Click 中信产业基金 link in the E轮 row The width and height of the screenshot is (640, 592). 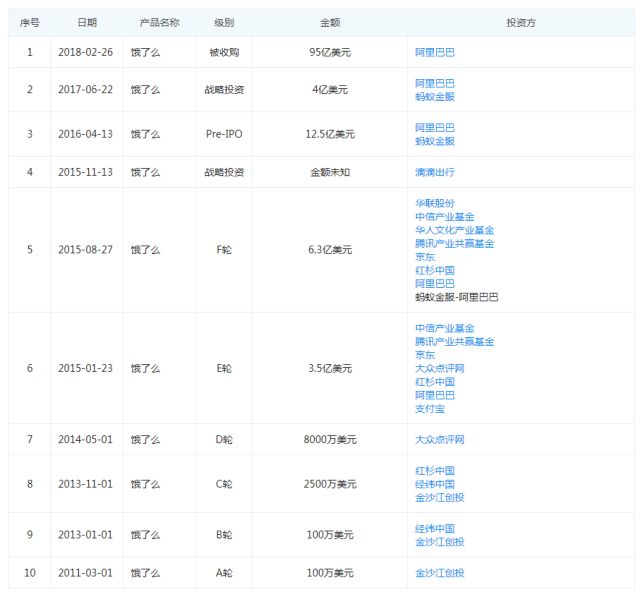pyautogui.click(x=444, y=328)
